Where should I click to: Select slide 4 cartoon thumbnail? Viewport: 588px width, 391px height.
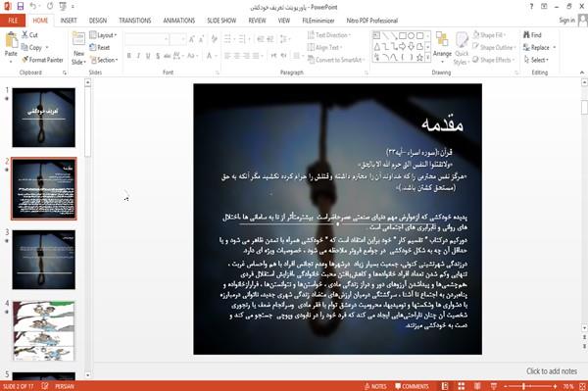click(43, 330)
